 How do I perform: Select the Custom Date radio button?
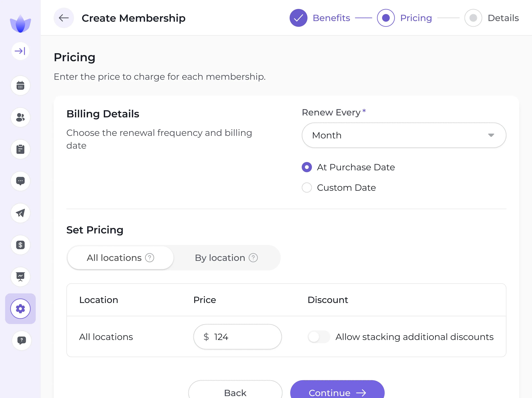pos(307,188)
